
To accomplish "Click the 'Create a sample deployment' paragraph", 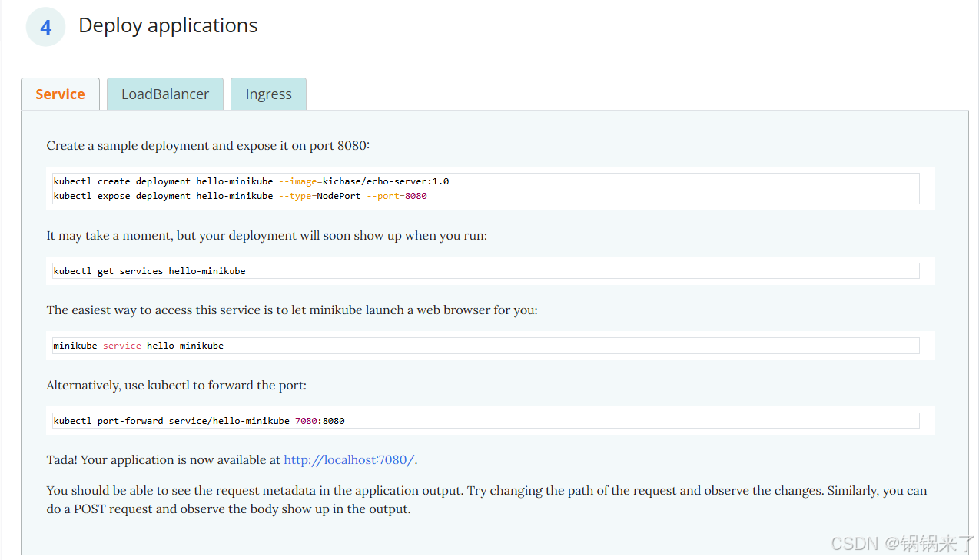I will pyautogui.click(x=207, y=146).
